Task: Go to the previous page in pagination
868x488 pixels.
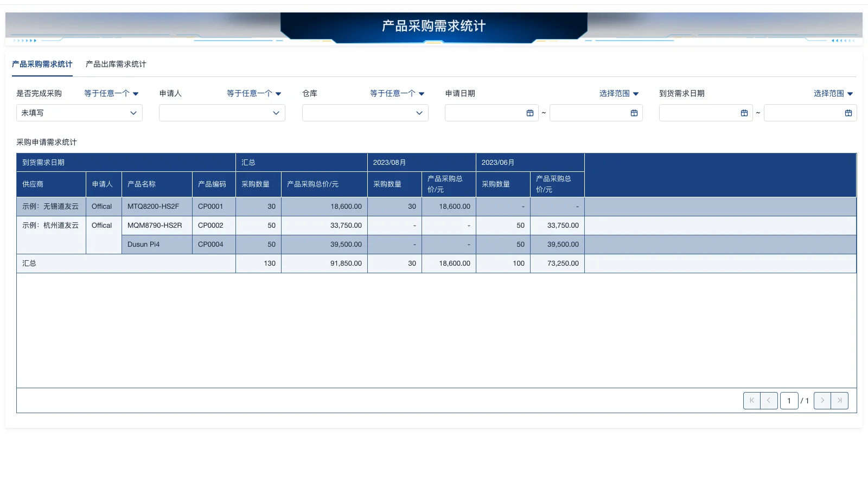Action: pyautogui.click(x=769, y=401)
